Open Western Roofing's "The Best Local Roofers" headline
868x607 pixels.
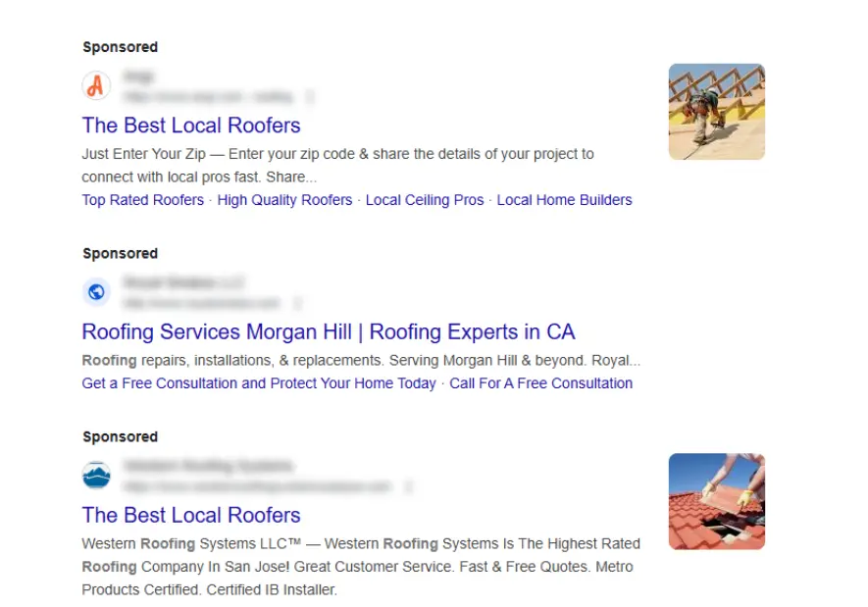(x=191, y=515)
